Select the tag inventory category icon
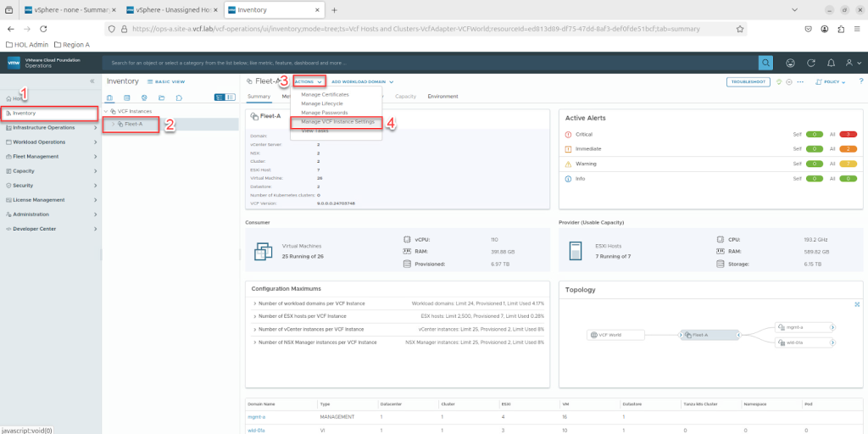Image resolution: width=868 pixels, height=434 pixels. point(179,97)
